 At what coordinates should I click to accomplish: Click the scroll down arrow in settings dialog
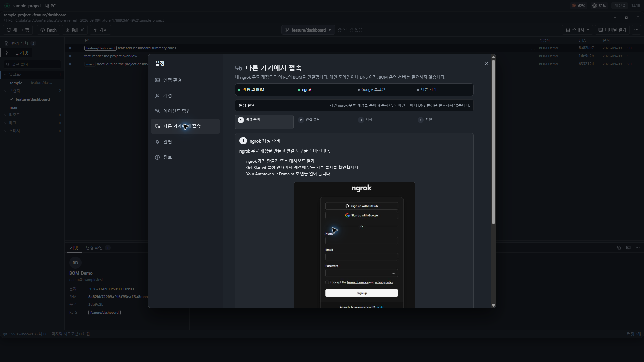pos(493,305)
